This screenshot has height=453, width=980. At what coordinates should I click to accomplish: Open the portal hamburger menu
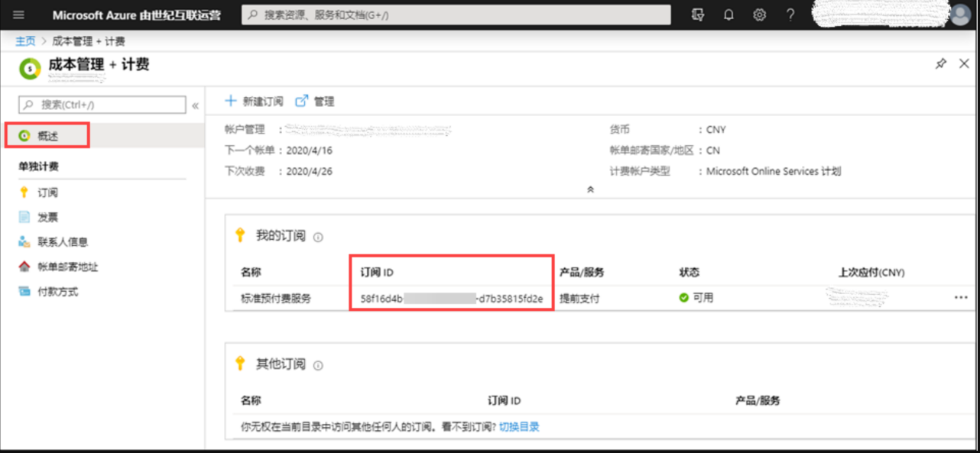coord(18,15)
